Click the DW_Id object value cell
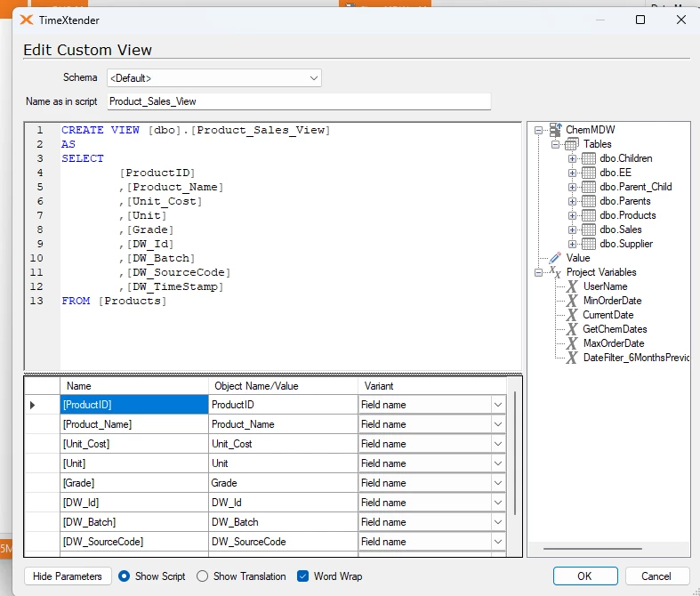 click(283, 503)
